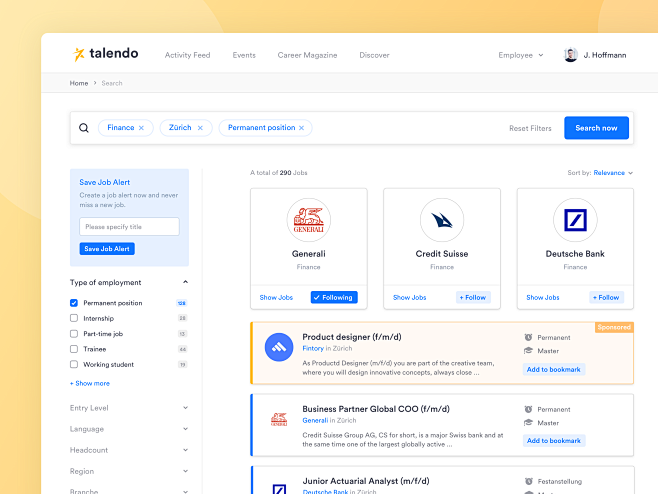
Task: Remove the Finance filter tag
Action: click(141, 128)
